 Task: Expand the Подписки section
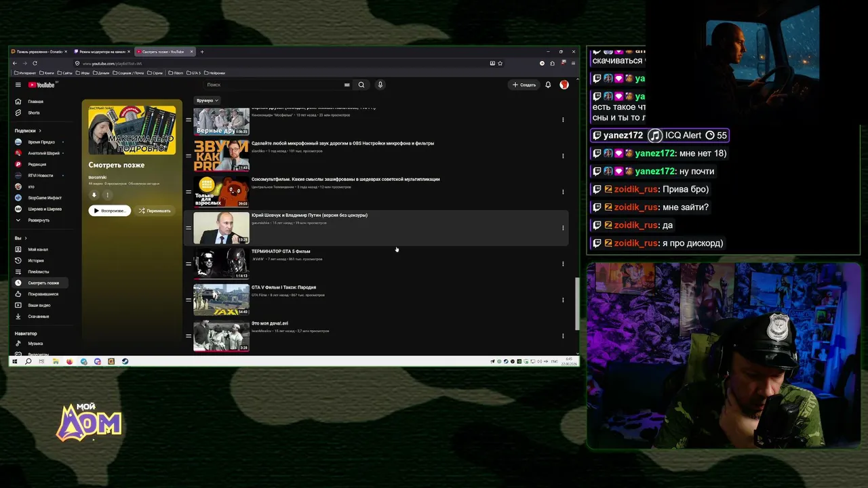(28, 131)
